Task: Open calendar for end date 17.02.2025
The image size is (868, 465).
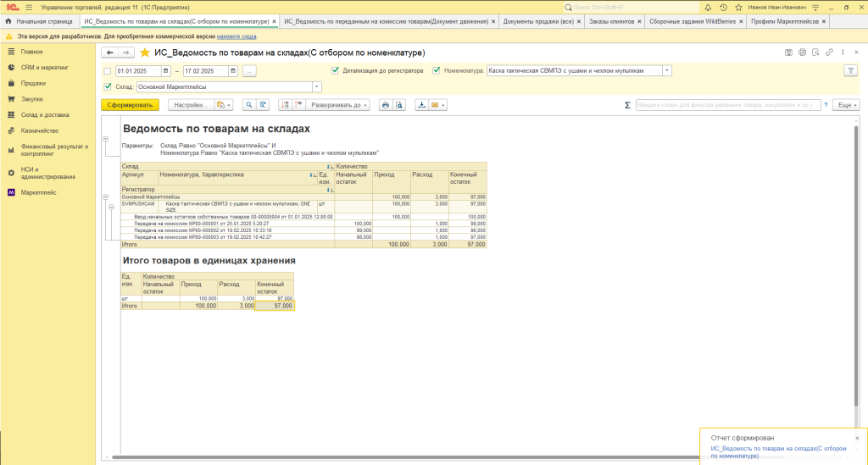Action: point(233,71)
